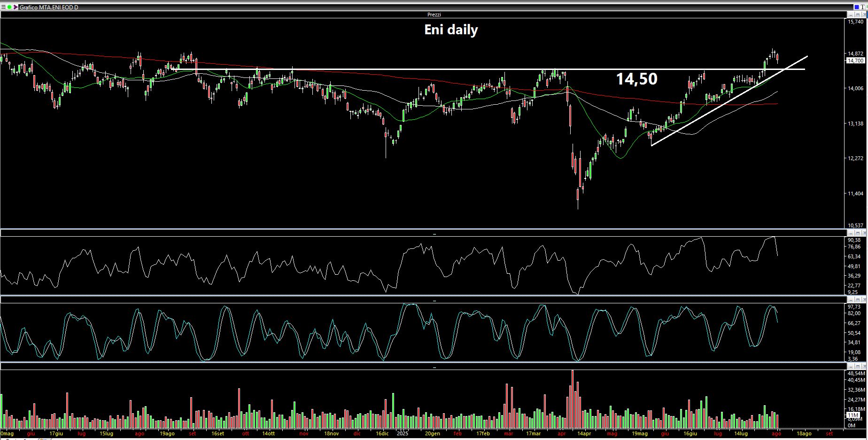Click the 'Eni daily' chart title text
Viewport: 868px width, 440px height.
point(451,30)
